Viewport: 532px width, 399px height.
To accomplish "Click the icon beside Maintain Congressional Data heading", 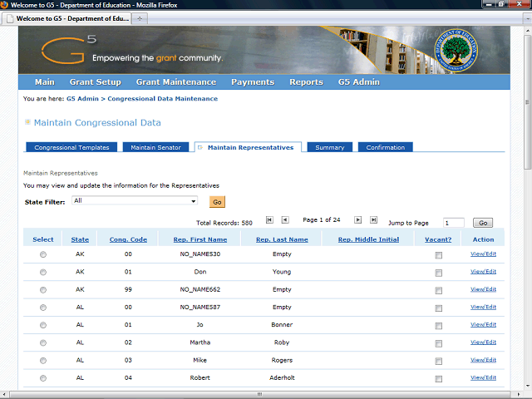I will coord(27,122).
